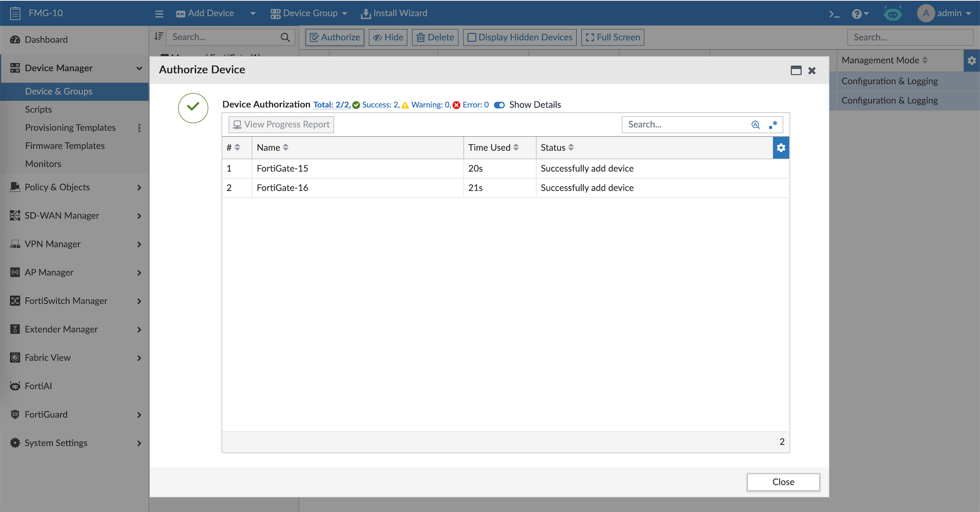
Task: Click the regex search icon in dialog
Action: 773,125
